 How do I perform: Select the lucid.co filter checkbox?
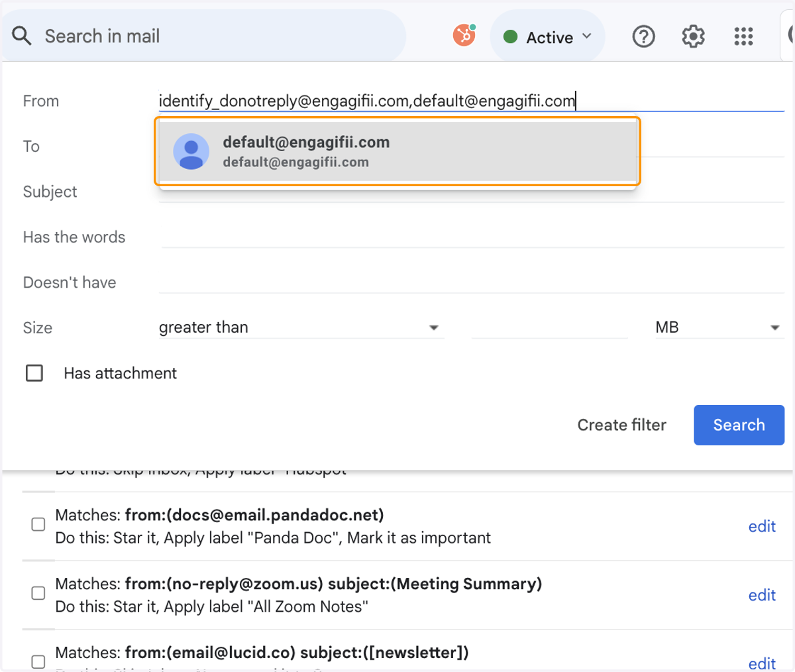(38, 661)
